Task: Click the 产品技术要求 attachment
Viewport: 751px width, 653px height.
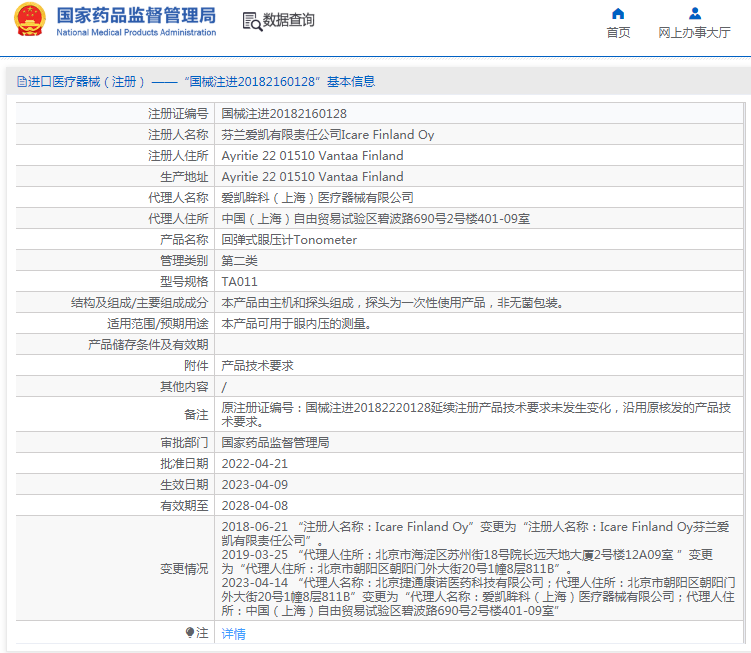Action: (257, 366)
